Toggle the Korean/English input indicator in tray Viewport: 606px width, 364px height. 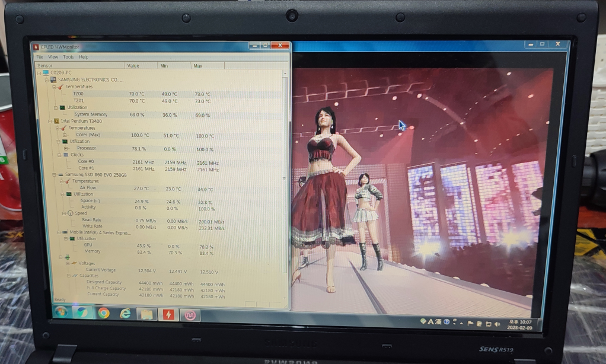[x=430, y=324]
